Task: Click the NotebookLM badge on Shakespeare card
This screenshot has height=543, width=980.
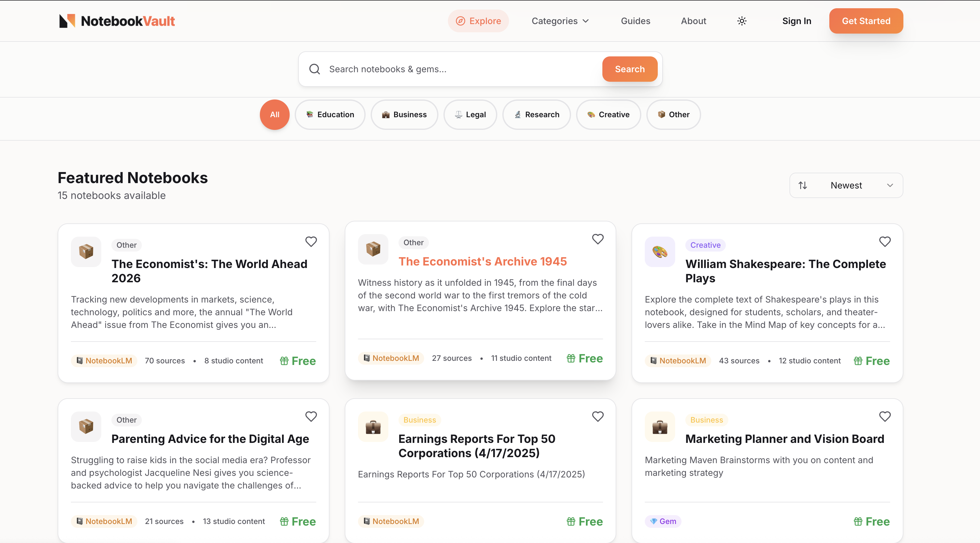Action: (x=678, y=361)
